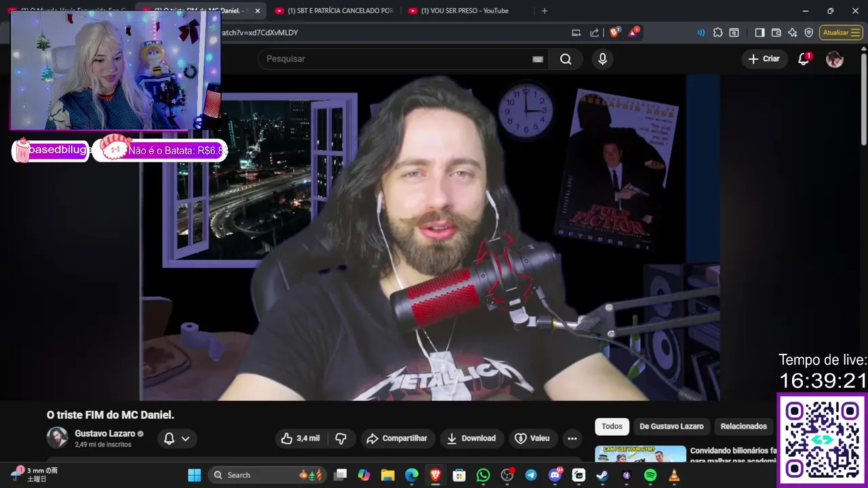Image resolution: width=868 pixels, height=488 pixels.
Task: Click the YouTube search magnifier button
Action: (x=566, y=59)
